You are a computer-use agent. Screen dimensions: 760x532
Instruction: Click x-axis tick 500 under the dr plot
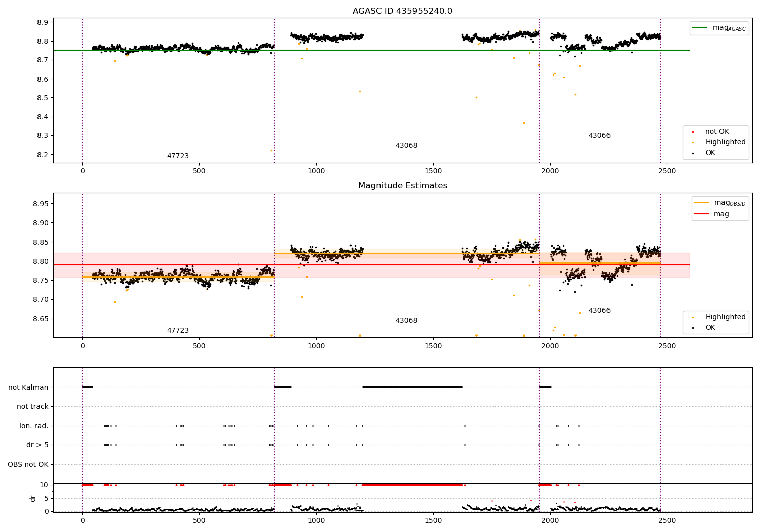(x=199, y=520)
